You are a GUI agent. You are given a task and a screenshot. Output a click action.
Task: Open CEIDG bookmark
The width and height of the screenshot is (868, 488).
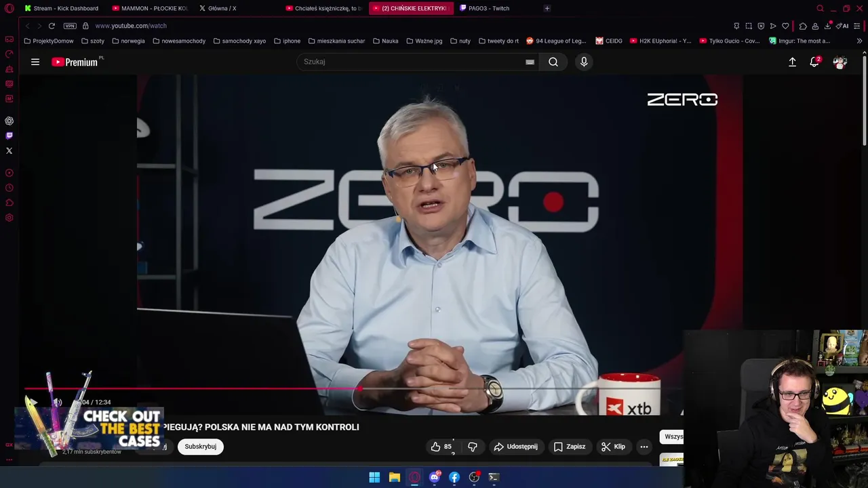(609, 41)
